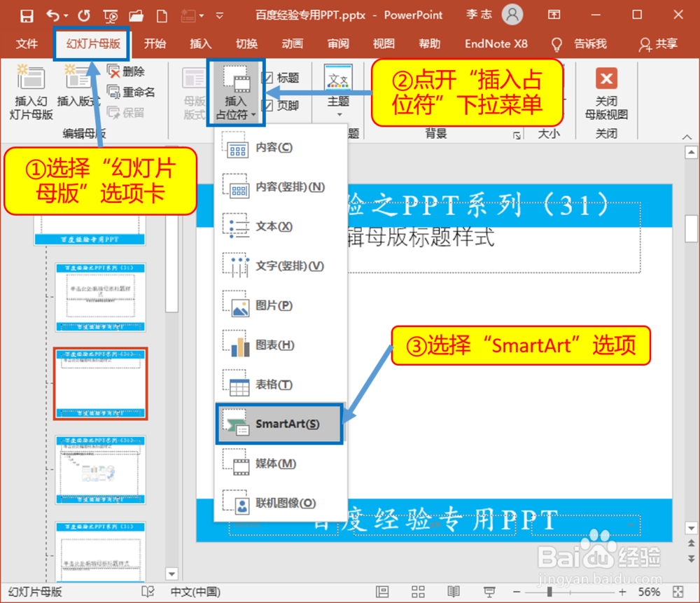Click the Undo arrow icon
Viewport: 700px width, 603px height.
coord(52,16)
